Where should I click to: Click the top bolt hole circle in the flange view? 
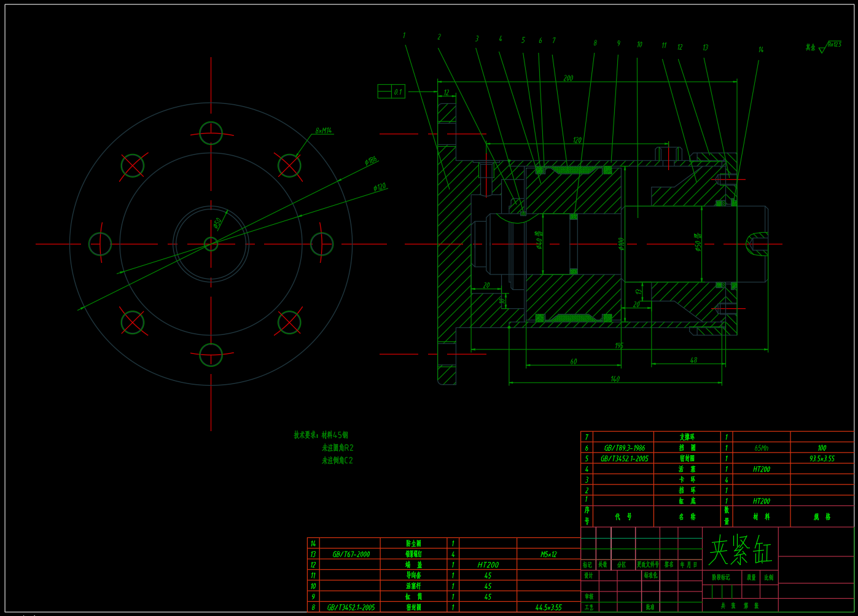211,133
